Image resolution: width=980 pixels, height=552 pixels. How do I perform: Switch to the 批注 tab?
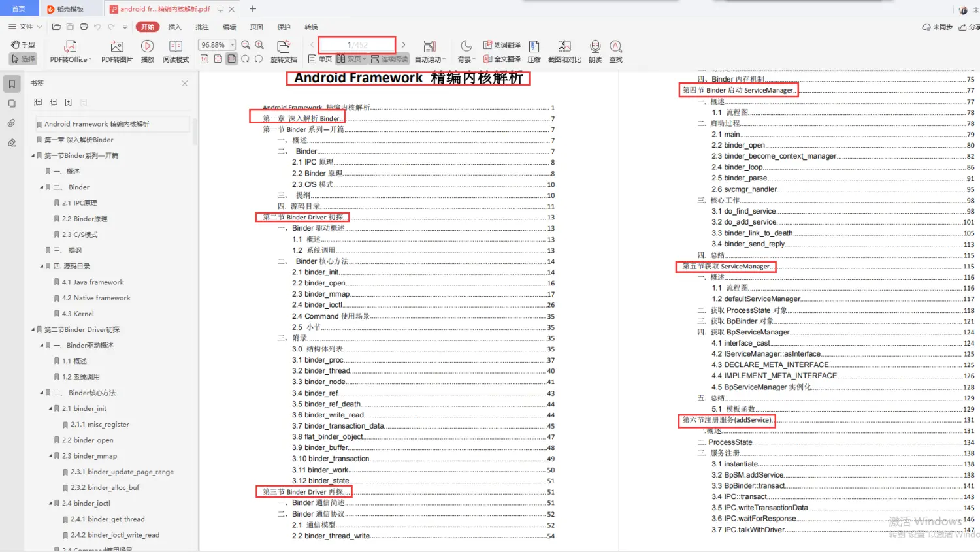coord(202,27)
